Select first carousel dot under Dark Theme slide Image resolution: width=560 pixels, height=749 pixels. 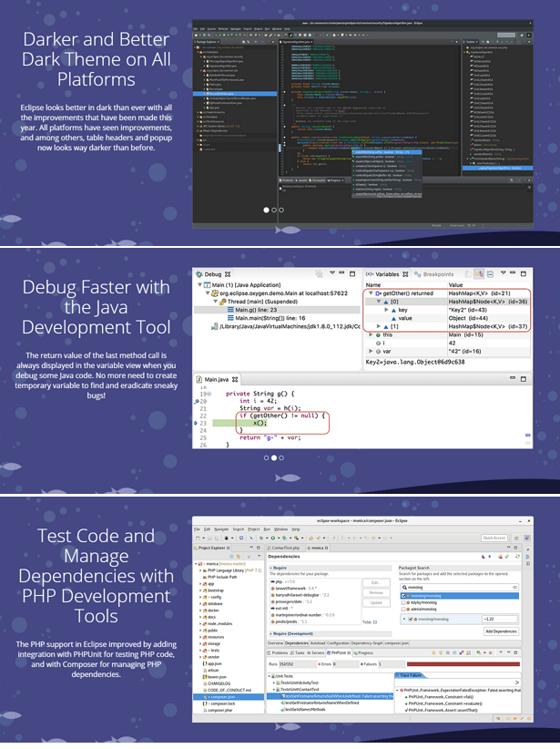(267, 210)
